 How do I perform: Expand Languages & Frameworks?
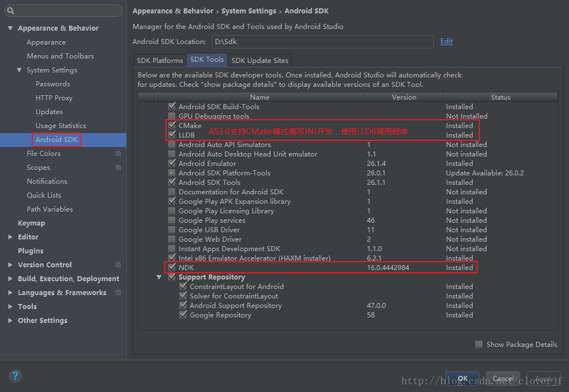(10, 292)
